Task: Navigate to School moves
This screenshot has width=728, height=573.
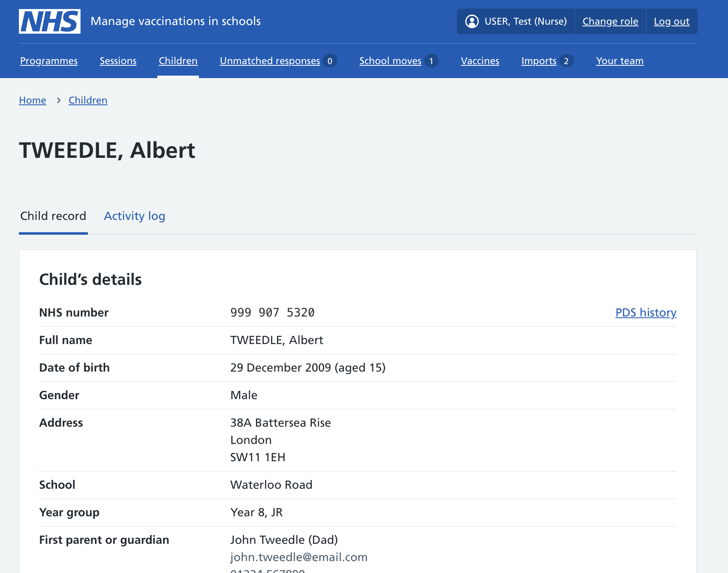Action: [x=390, y=61]
